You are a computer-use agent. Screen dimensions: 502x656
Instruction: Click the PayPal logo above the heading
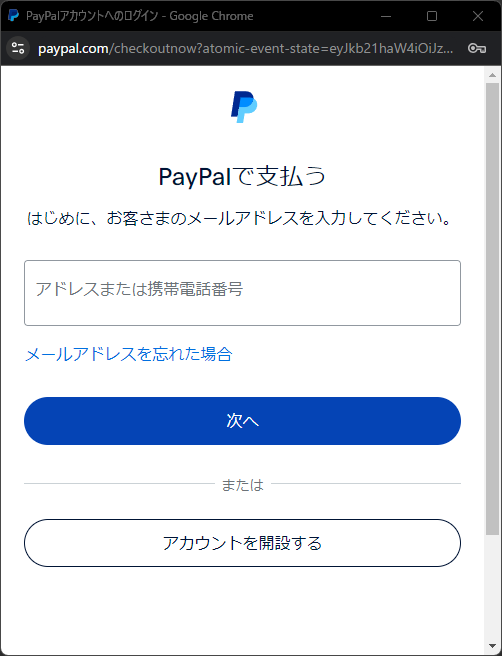244,107
